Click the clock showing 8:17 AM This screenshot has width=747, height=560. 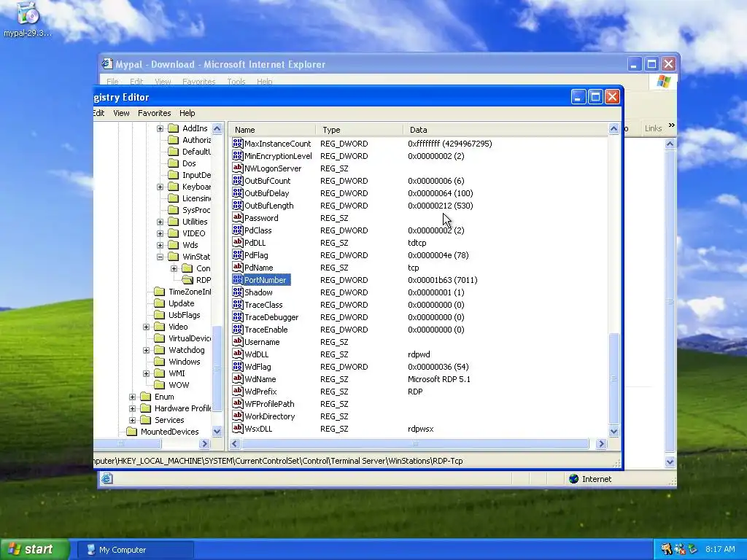(720, 549)
